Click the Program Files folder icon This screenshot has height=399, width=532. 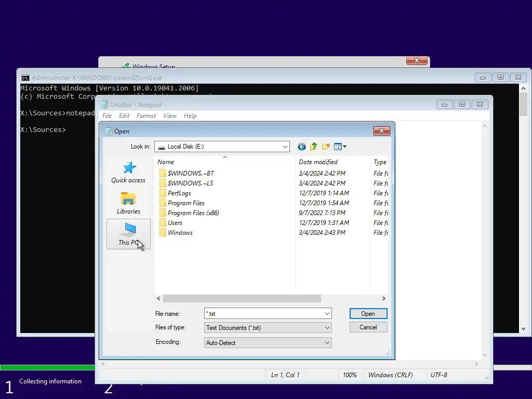pyautogui.click(x=163, y=203)
